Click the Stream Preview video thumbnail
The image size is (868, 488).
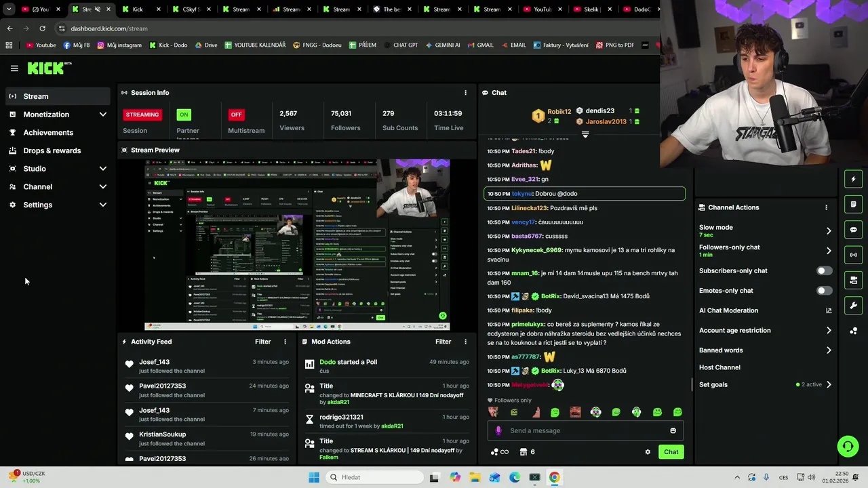(297, 245)
